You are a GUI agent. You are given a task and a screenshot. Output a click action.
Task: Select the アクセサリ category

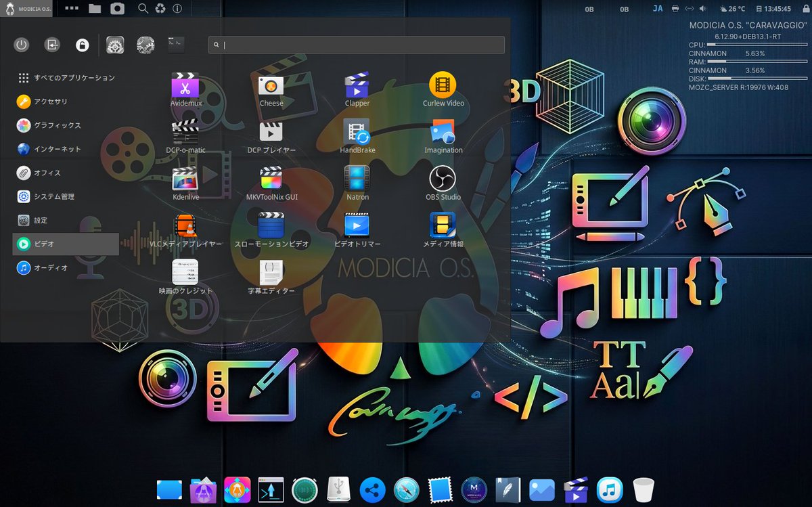[x=66, y=102]
